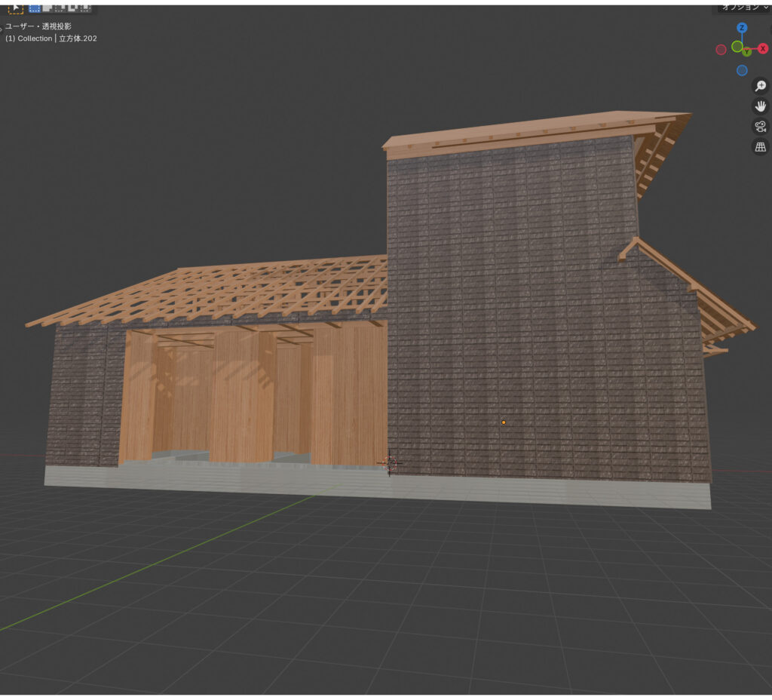
Task: Click the orange object origin dot
Action: (x=504, y=422)
